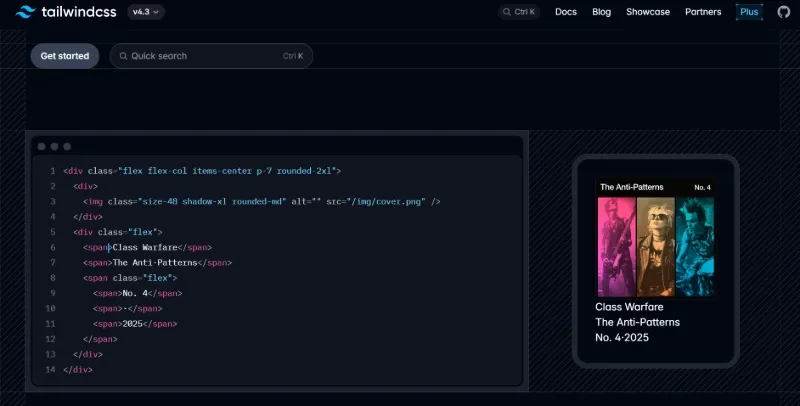Viewport: 800px width, 406px height.
Task: Click code line 1 with flex-col classes
Action: 202,171
